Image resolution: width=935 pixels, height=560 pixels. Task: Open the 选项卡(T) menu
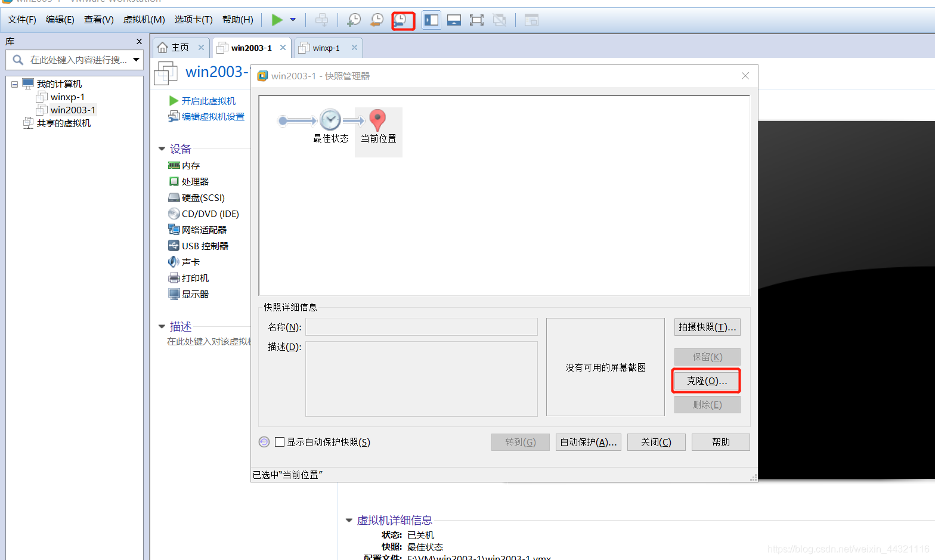194,20
